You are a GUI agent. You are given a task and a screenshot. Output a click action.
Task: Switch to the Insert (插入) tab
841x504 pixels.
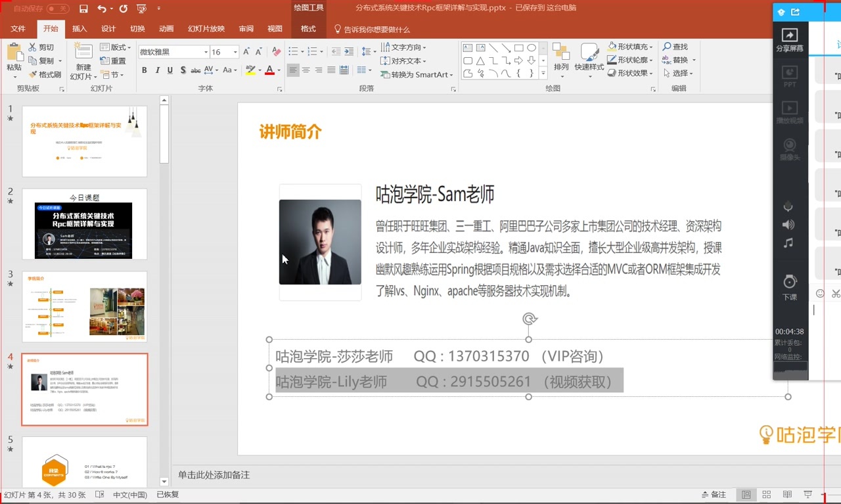click(80, 29)
